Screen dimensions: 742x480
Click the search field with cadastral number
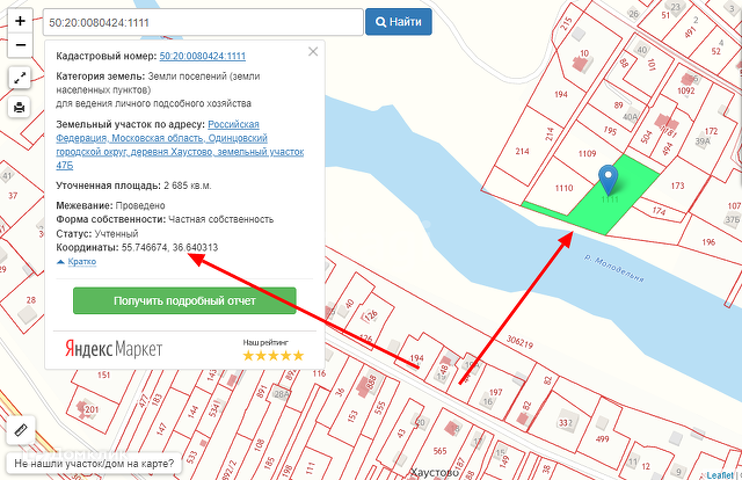203,22
